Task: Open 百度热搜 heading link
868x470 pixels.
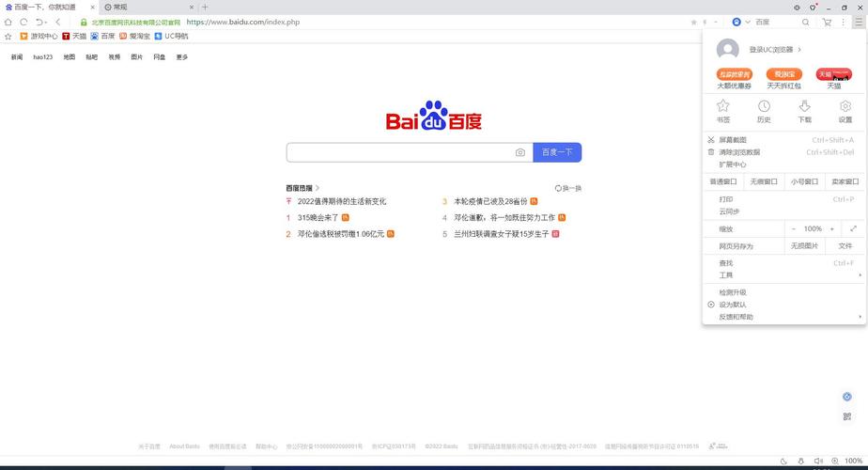Action: (302, 188)
